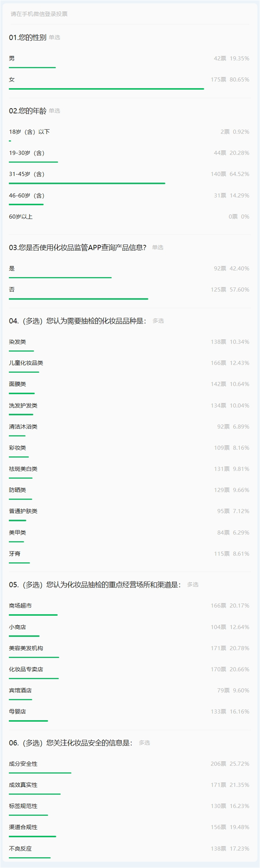This screenshot has width=260, height=868.
Task: Click the 多选 tag beside question 05
Action: click(x=193, y=584)
